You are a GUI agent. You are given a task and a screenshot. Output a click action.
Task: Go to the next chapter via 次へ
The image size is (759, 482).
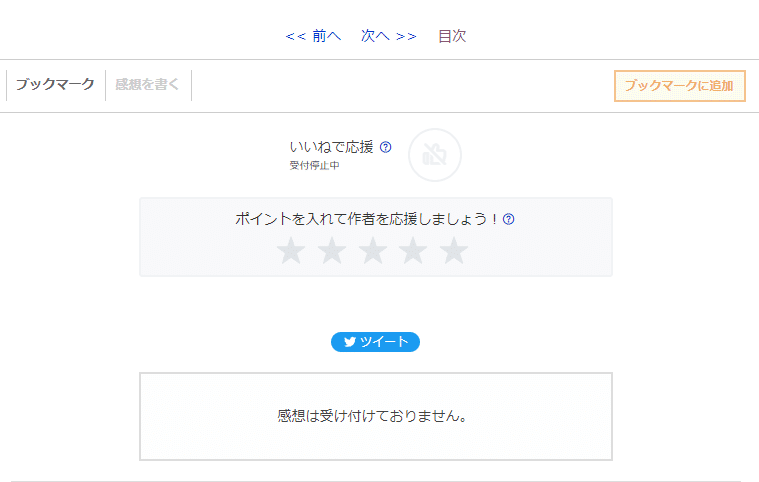388,36
